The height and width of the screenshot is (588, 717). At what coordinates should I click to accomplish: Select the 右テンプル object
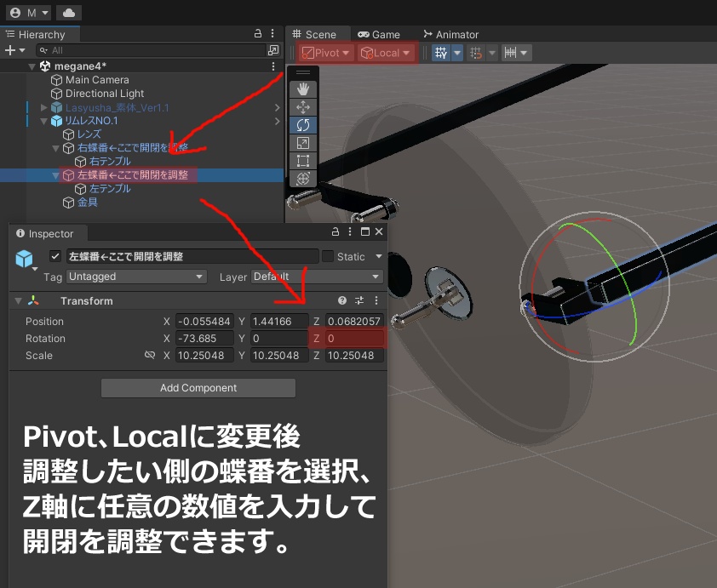coord(110,162)
